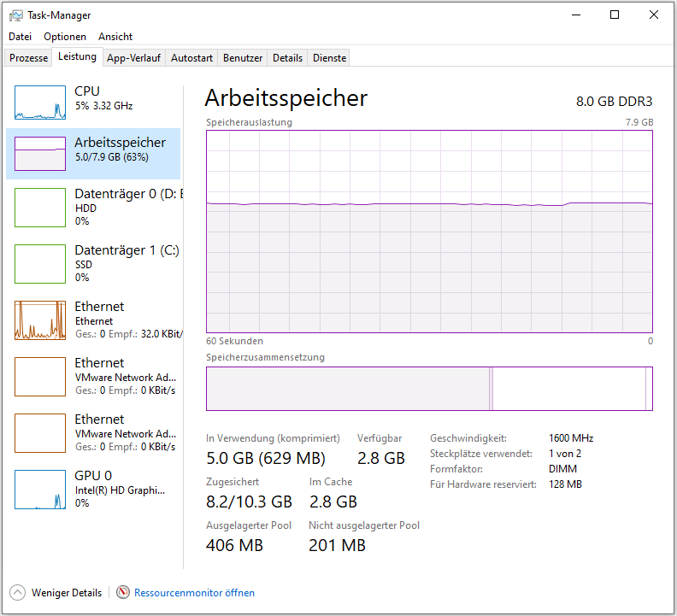The image size is (677, 616).
Task: Open the Dienste tab
Action: [x=329, y=58]
